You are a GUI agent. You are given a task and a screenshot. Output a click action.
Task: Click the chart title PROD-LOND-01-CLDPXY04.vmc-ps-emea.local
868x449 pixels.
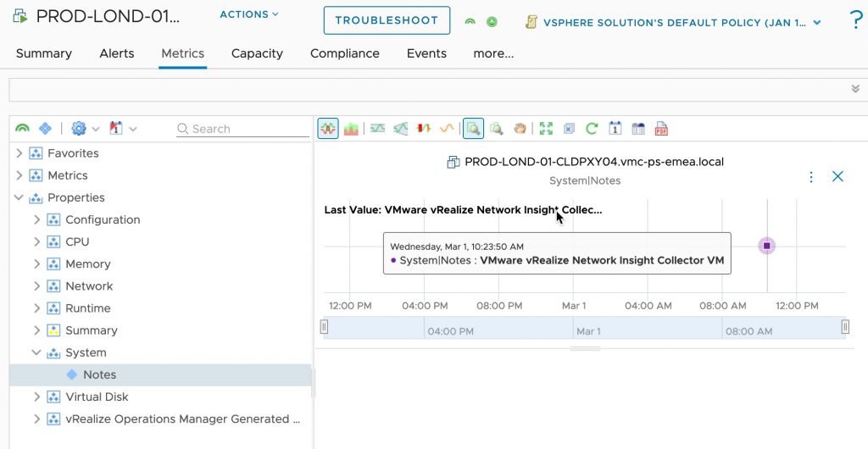pyautogui.click(x=594, y=162)
